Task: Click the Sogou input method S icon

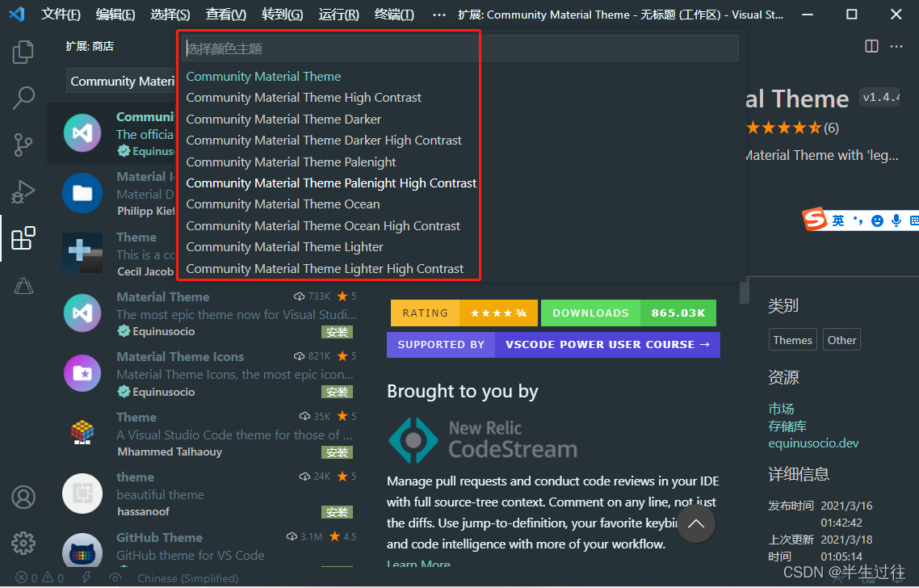Action: tap(815, 219)
